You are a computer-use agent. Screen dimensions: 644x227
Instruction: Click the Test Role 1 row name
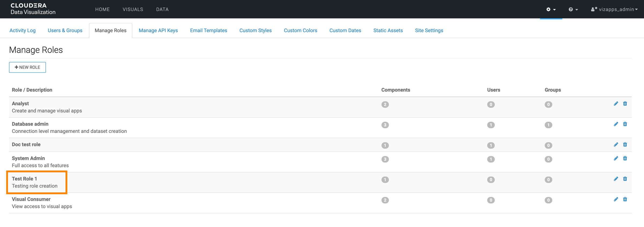(24, 179)
